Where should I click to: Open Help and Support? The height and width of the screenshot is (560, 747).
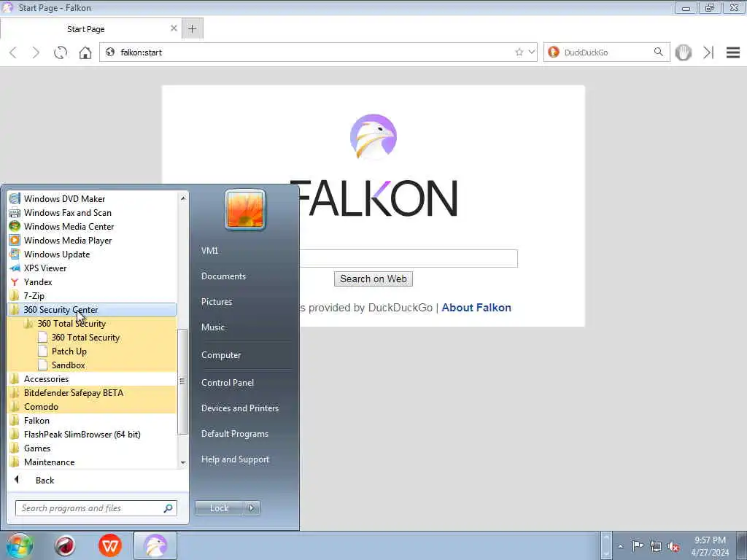[x=236, y=459]
